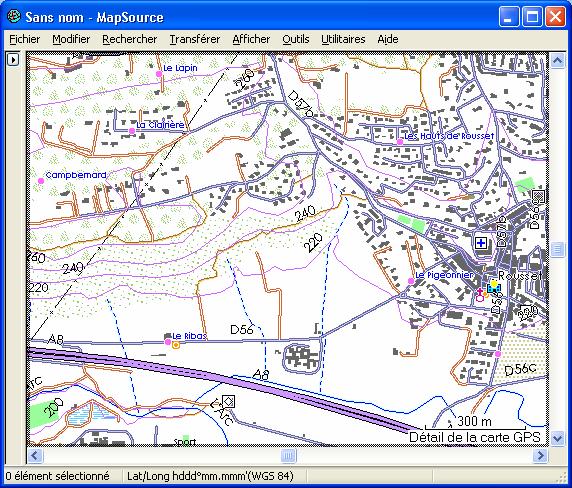Expand the left side panel arrow

coord(13,59)
